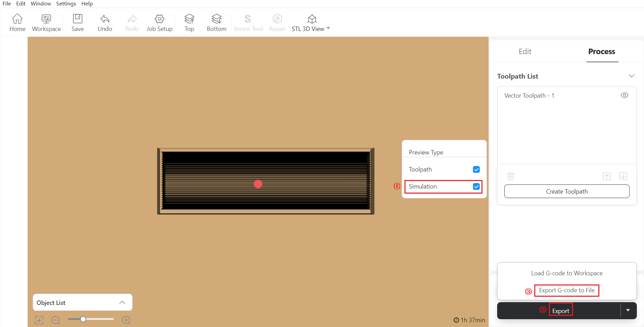The image size is (644, 327).
Task: Open the Export options dropdown arrow
Action: (628, 310)
